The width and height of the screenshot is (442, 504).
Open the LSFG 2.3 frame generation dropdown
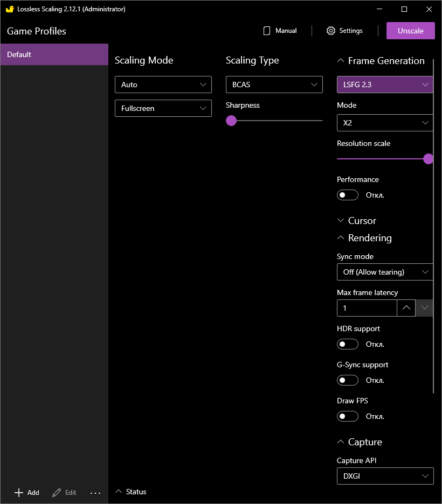point(385,85)
